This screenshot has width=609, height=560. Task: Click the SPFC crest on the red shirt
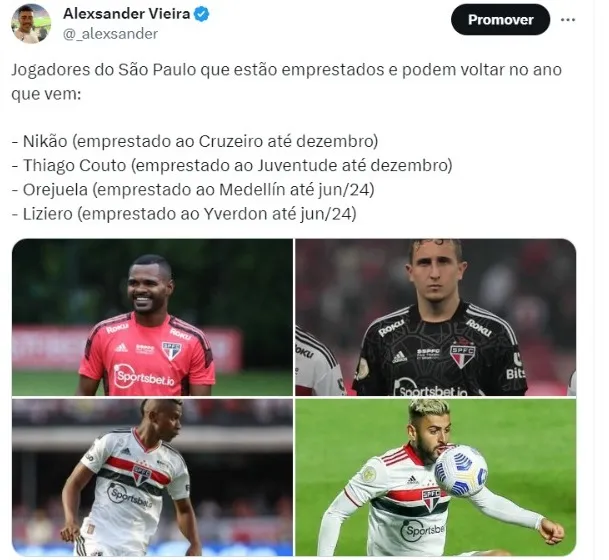[x=172, y=350]
